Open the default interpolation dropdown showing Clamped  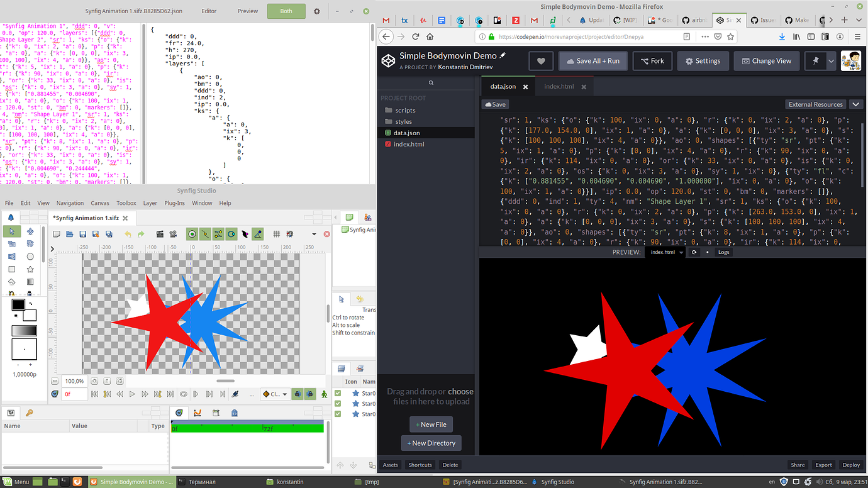[x=275, y=394]
